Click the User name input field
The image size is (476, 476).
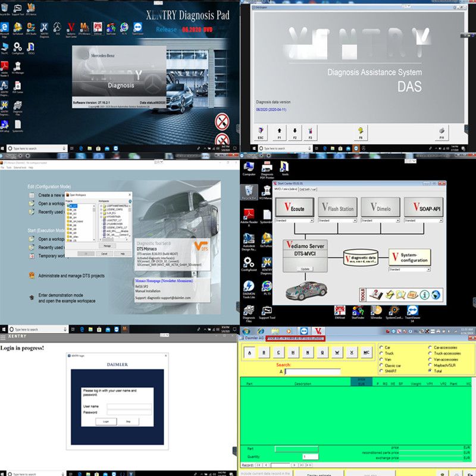pos(129,406)
